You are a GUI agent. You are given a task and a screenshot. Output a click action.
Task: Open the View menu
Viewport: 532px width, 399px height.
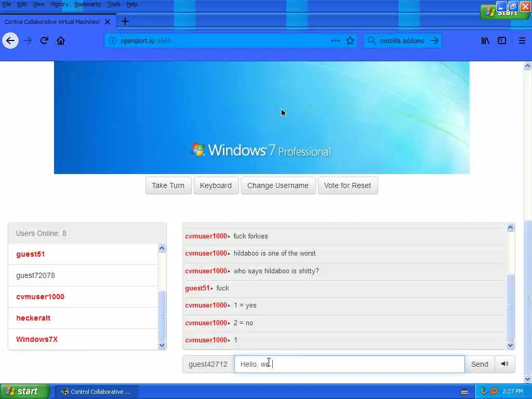[38, 4]
